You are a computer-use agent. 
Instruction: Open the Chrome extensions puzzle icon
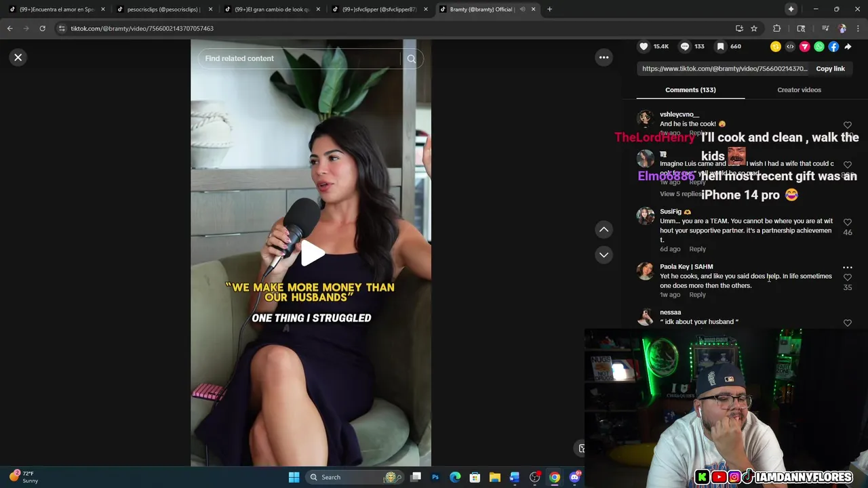pos(777,28)
